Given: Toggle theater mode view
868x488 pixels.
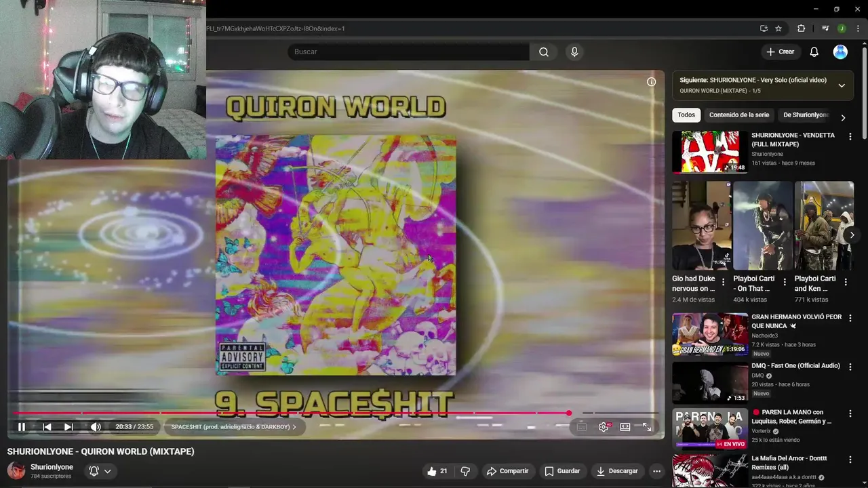Looking at the screenshot, I should coord(625,427).
